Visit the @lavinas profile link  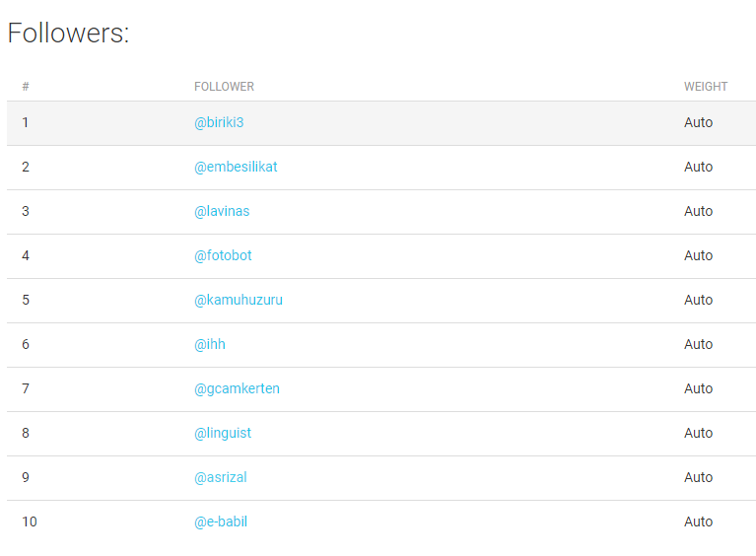pos(222,211)
